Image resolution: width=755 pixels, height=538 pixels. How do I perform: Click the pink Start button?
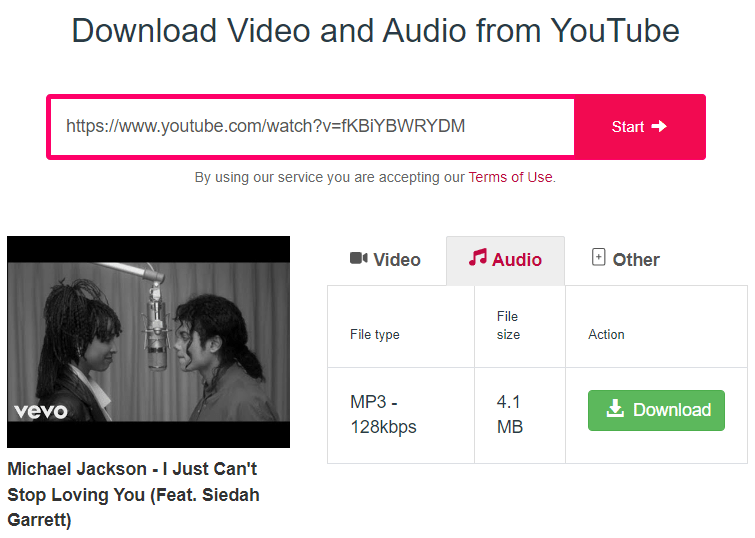point(639,127)
